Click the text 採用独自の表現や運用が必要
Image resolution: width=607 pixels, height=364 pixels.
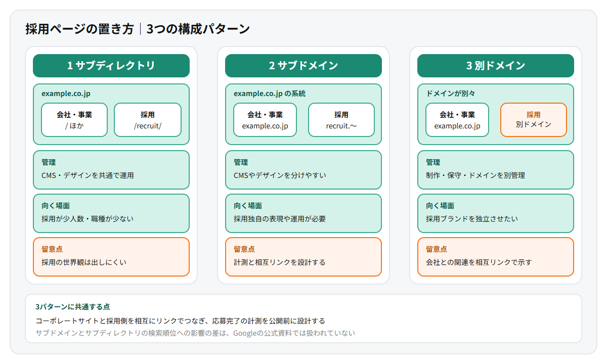coord(280,219)
